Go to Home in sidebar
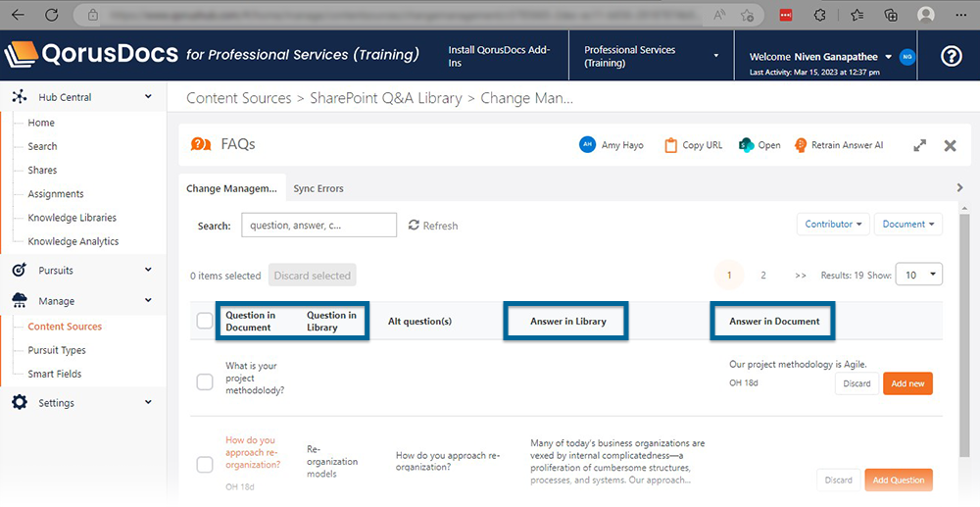 point(41,123)
